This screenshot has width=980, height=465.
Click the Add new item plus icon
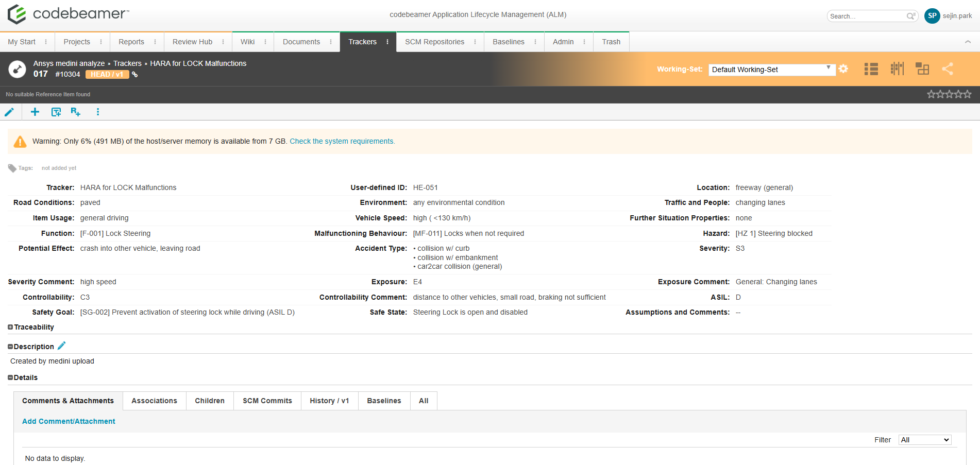35,112
